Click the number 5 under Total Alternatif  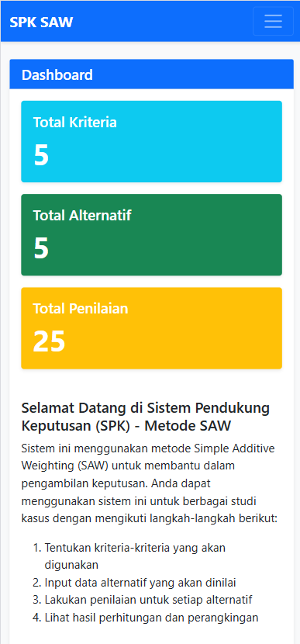point(41,248)
